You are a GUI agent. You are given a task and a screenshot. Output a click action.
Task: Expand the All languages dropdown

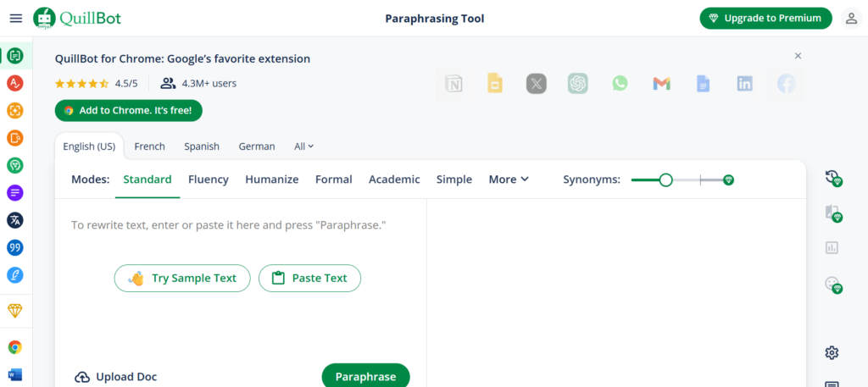304,147
